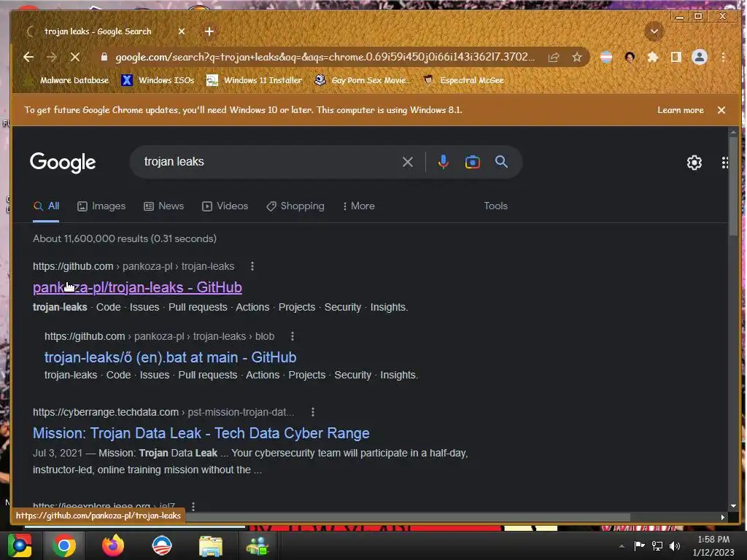The image size is (747, 560).
Task: Go back with the browser back arrow
Action: tap(28, 57)
